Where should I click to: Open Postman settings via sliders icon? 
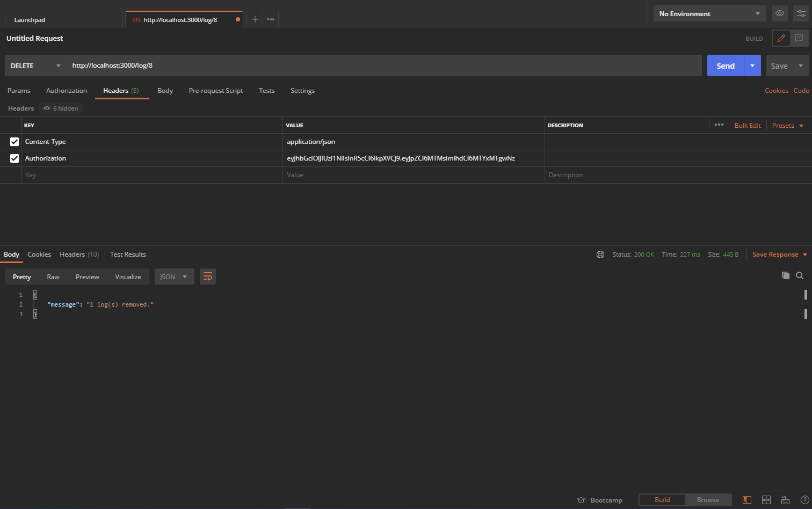tap(801, 13)
